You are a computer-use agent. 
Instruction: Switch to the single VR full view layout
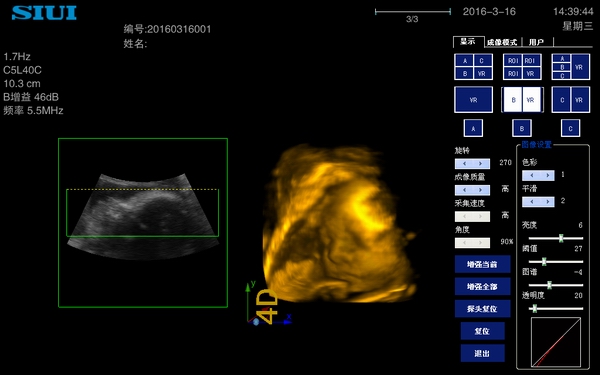(x=473, y=100)
